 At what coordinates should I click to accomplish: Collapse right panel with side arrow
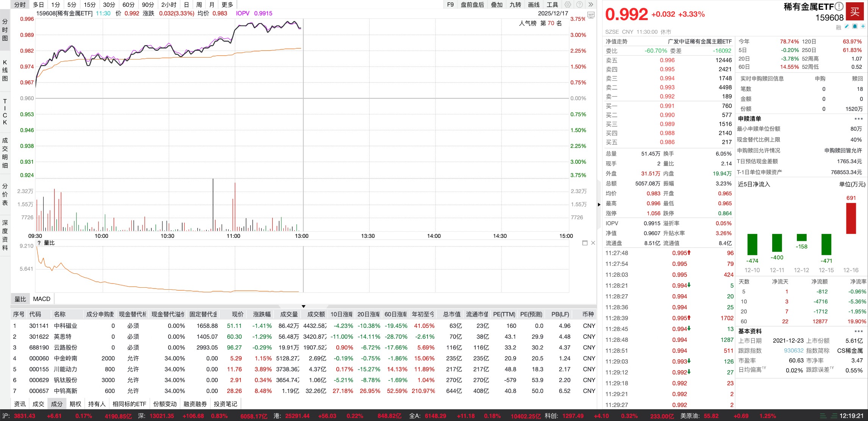coord(599,204)
